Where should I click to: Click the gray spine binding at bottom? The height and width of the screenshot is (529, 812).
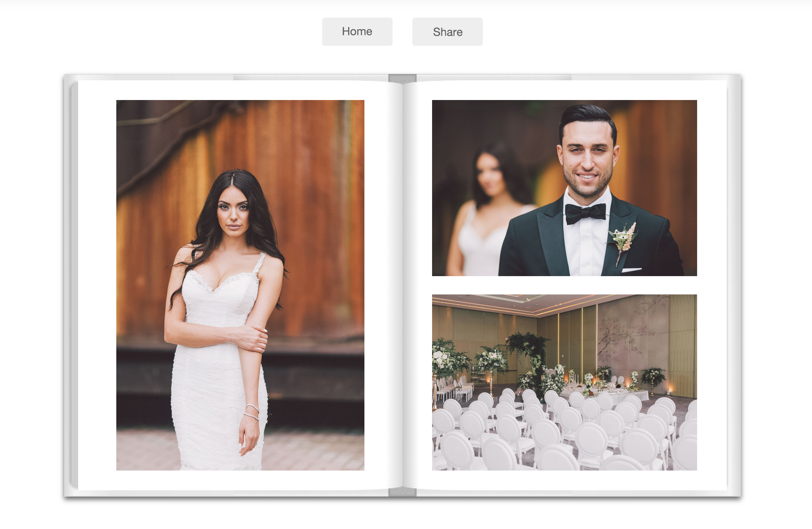[402, 492]
